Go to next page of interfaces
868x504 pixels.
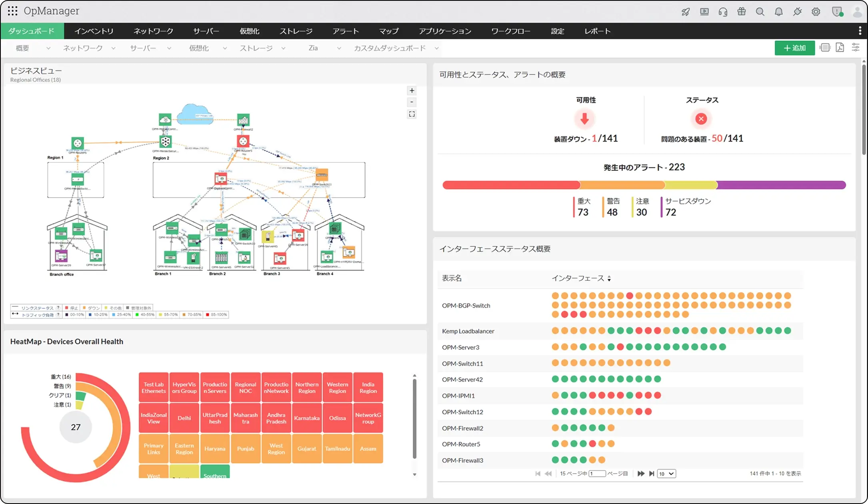click(640, 474)
